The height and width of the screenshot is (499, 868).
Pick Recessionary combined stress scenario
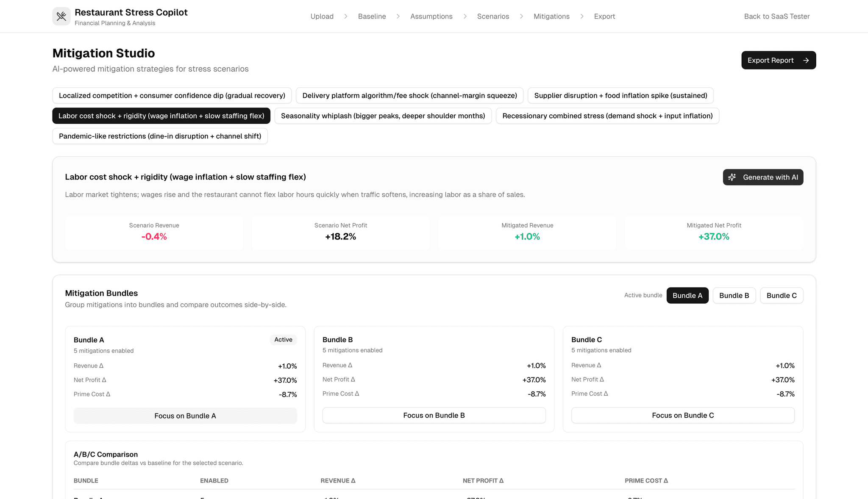(x=607, y=116)
